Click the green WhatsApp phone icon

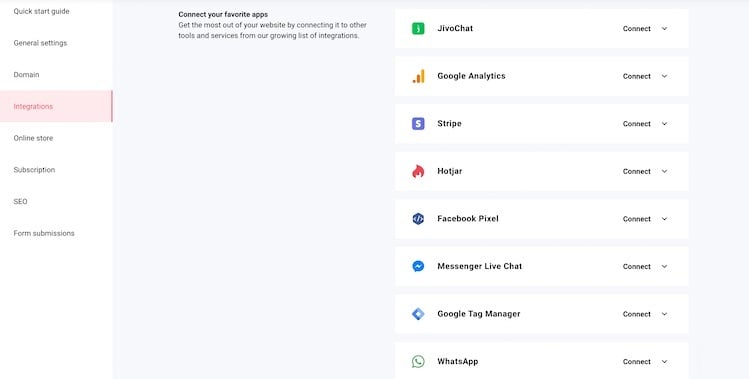[418, 361]
